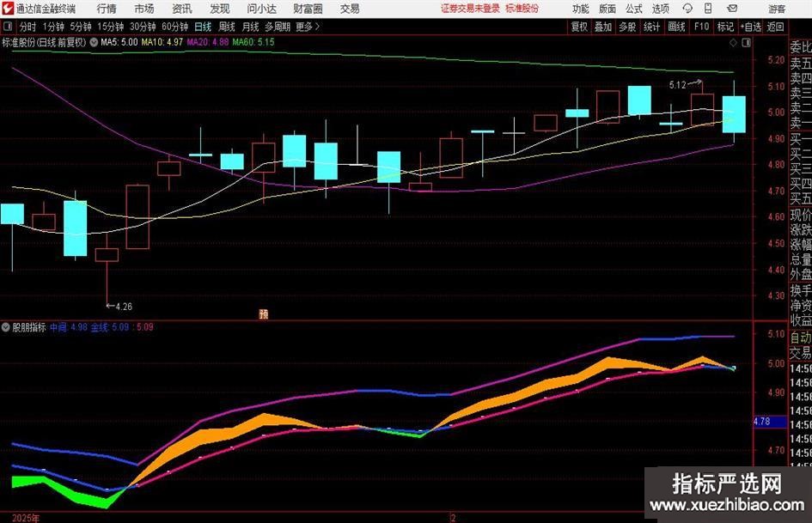Click the 返回 back button
This screenshot has height=523, width=812.
pyautogui.click(x=775, y=27)
